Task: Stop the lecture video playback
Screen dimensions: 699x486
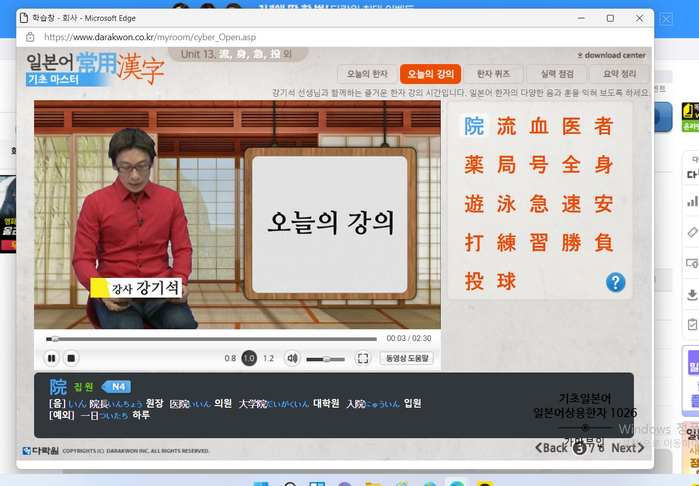Action: click(71, 358)
